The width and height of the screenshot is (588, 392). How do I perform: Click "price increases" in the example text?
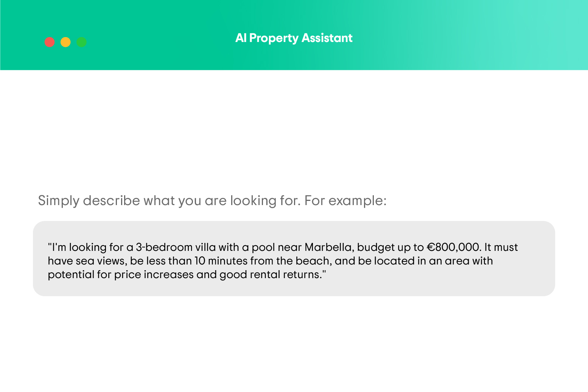click(x=154, y=275)
